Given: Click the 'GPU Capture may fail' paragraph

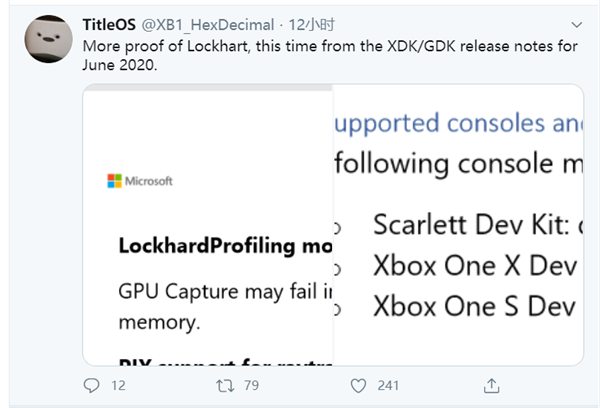Looking at the screenshot, I should click(x=225, y=306).
